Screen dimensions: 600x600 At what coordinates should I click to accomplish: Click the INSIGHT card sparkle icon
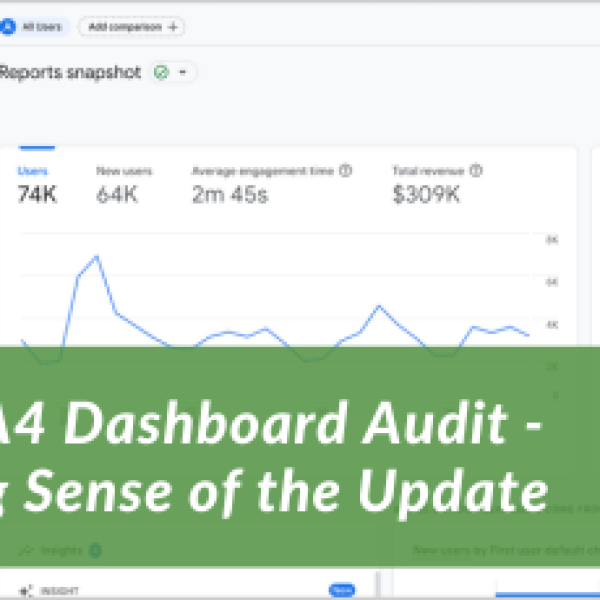(26, 591)
